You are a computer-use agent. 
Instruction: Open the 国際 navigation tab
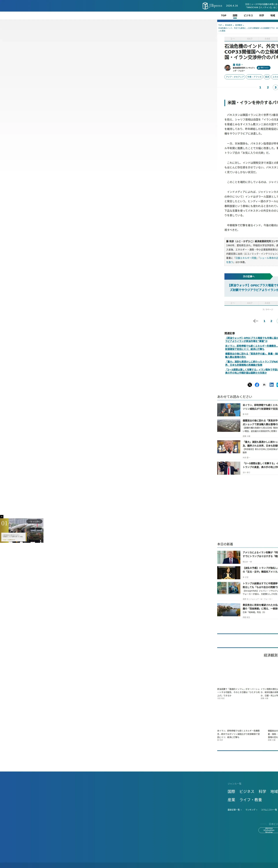[x=235, y=15]
